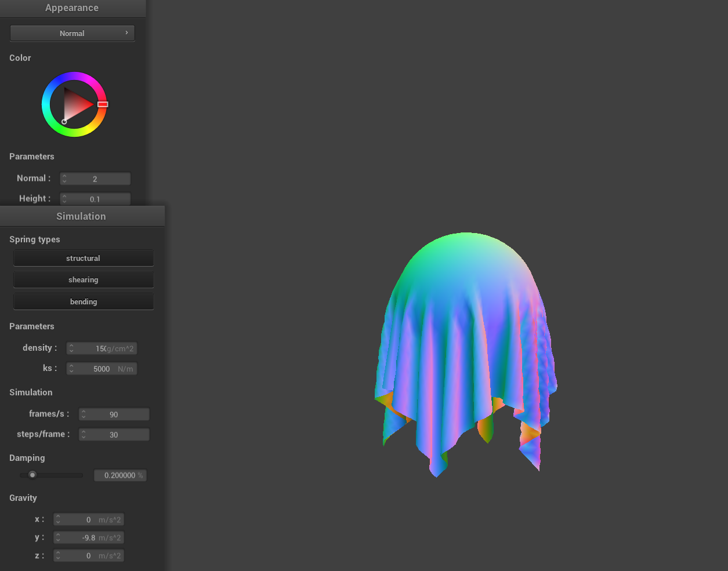Screen dimensions: 728x571
Task: Toggle the bending spring type
Action: click(83, 301)
